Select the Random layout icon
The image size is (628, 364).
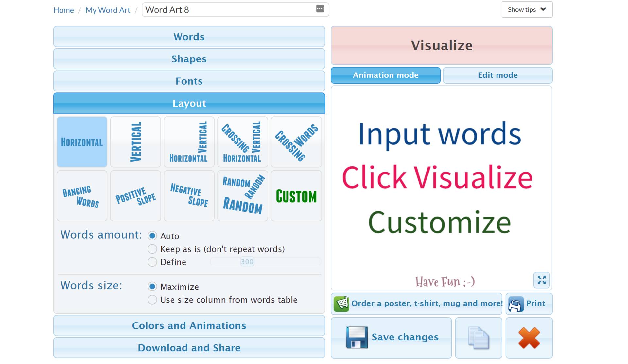point(242,196)
